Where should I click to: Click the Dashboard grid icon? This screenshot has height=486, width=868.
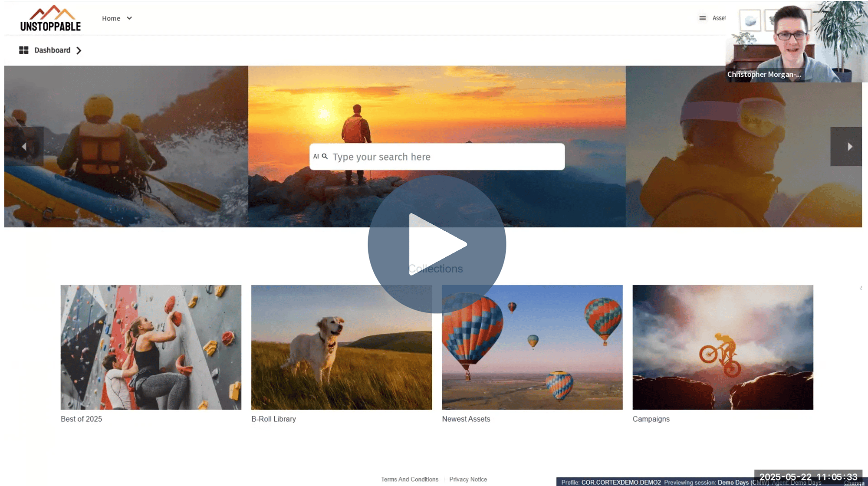pos(23,50)
